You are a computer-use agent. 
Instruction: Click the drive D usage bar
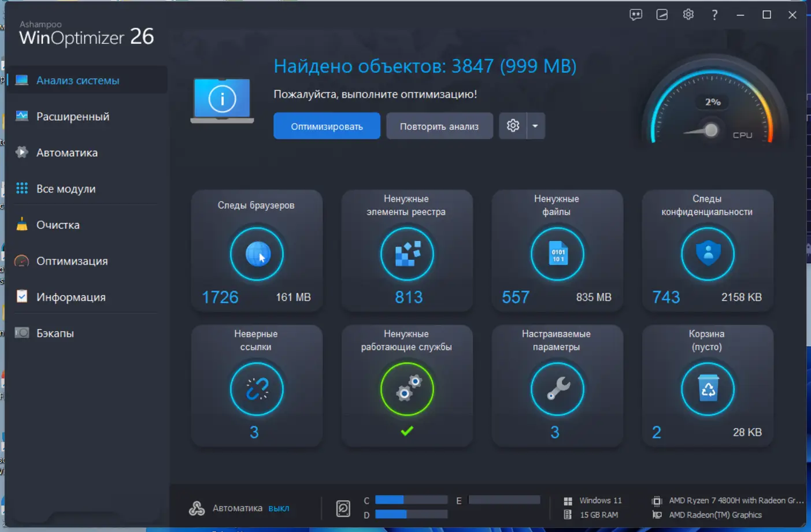[412, 514]
